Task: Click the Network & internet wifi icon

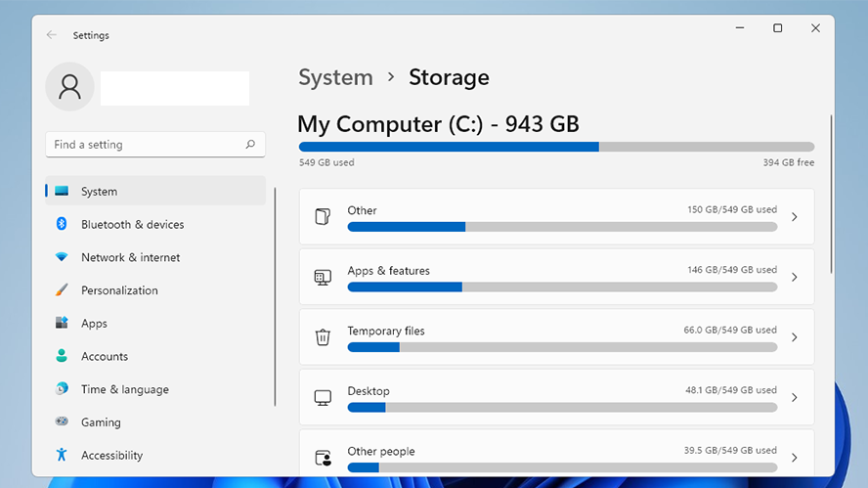Action: tap(62, 257)
